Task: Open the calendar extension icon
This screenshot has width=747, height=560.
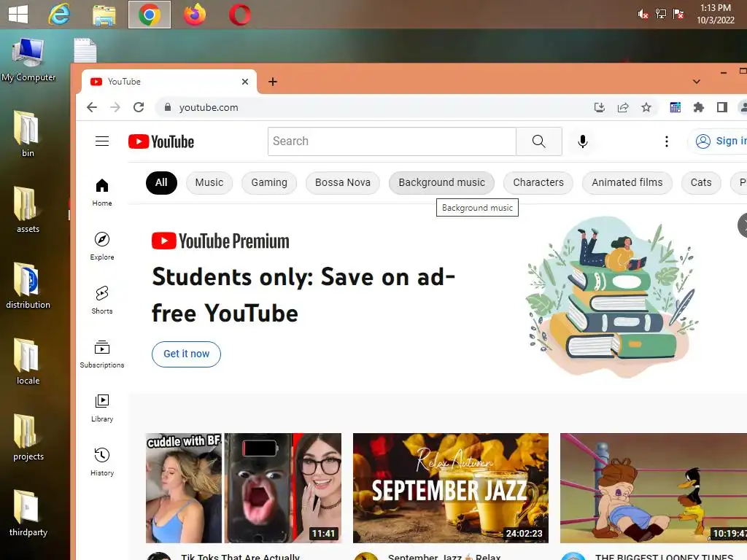Action: (675, 107)
